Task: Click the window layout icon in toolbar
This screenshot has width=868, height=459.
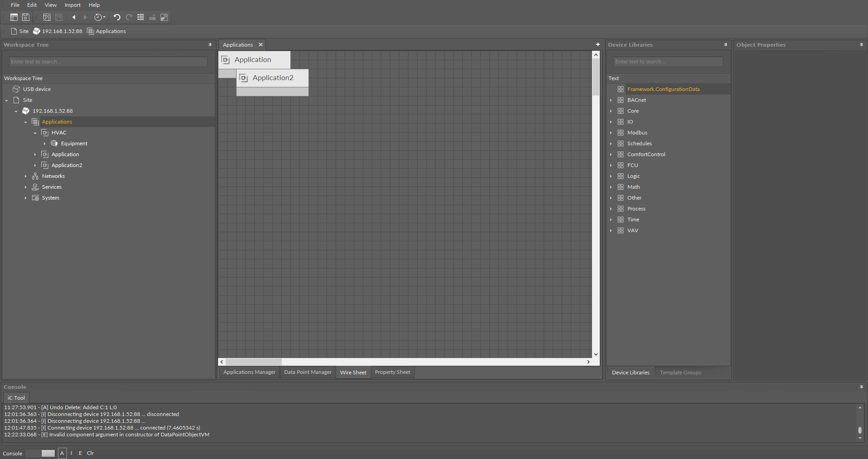Action: (14, 17)
